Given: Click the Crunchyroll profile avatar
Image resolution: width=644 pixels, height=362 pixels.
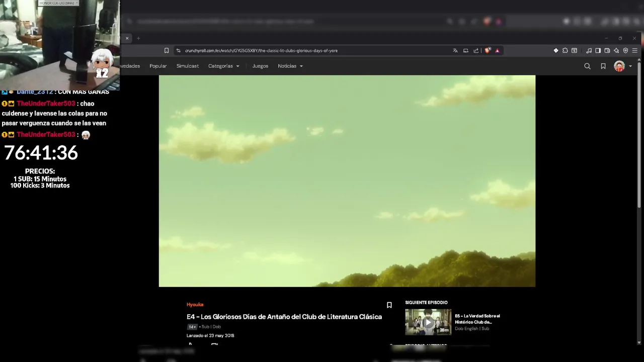Looking at the screenshot, I should [619, 66].
